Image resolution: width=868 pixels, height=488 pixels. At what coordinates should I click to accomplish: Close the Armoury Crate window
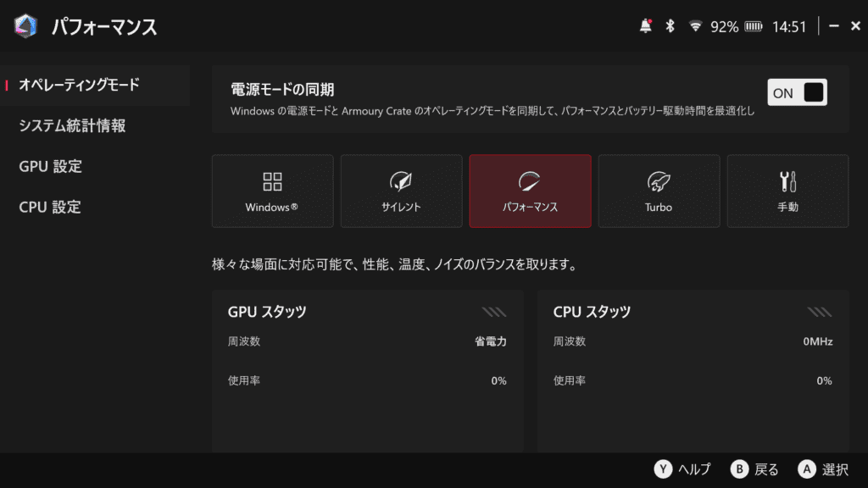coord(855,26)
